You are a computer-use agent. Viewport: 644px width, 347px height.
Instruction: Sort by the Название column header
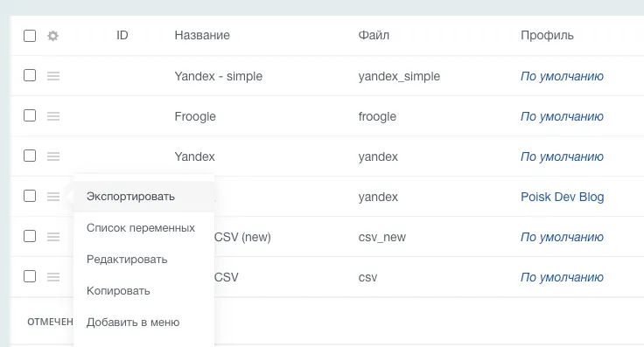pyautogui.click(x=202, y=35)
